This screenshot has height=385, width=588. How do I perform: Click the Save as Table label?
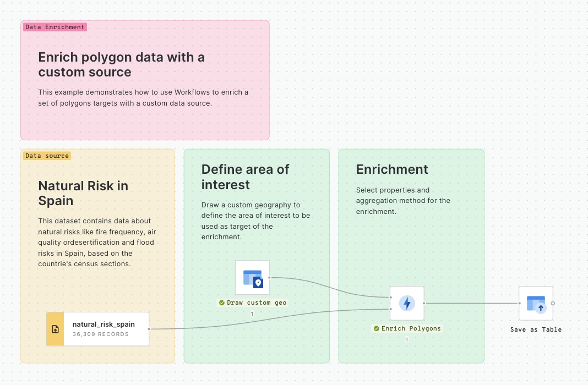tap(536, 329)
